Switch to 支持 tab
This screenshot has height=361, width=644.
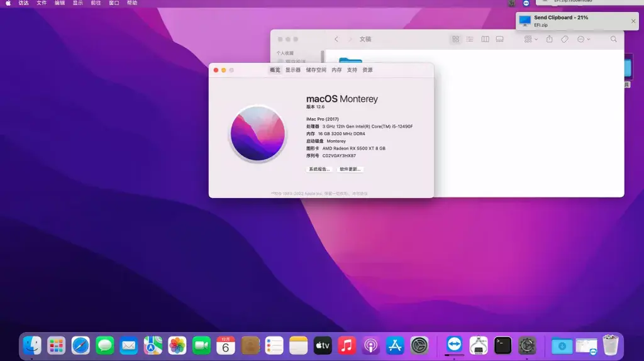pyautogui.click(x=352, y=70)
